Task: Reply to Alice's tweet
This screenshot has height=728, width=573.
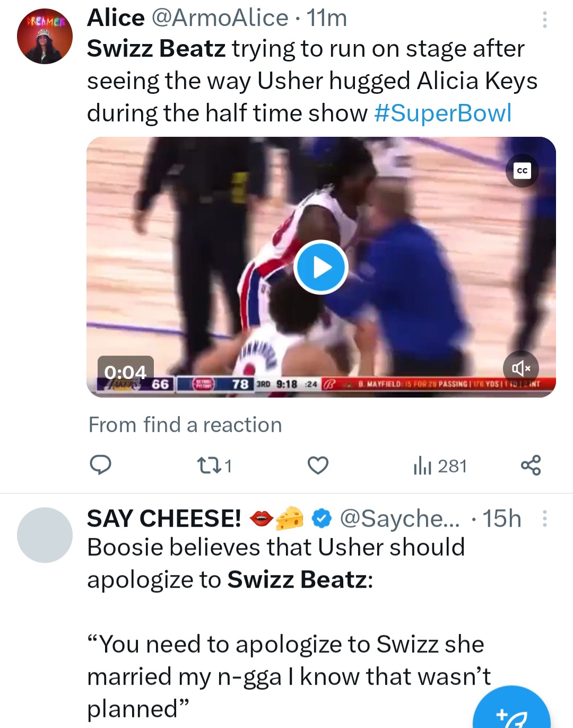Action: [x=100, y=465]
